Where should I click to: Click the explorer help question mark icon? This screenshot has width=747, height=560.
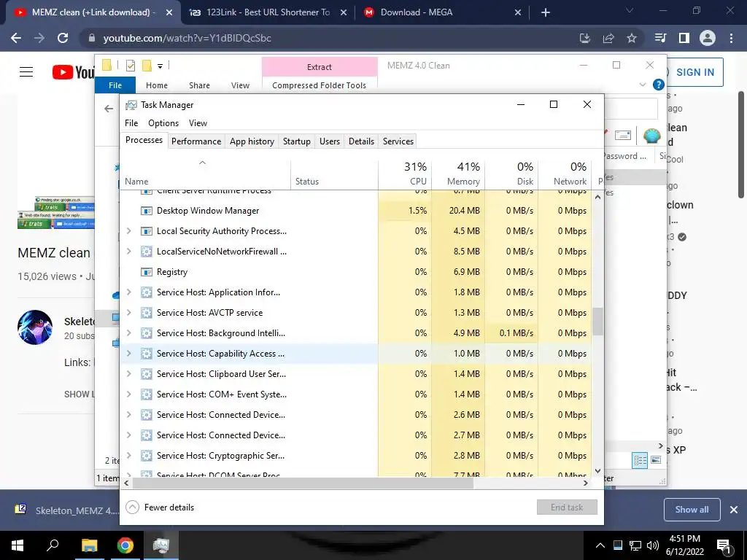(659, 85)
